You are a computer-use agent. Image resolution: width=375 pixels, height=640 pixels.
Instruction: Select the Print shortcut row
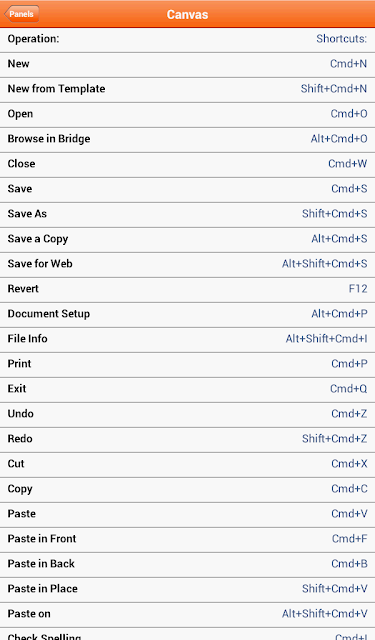187,364
